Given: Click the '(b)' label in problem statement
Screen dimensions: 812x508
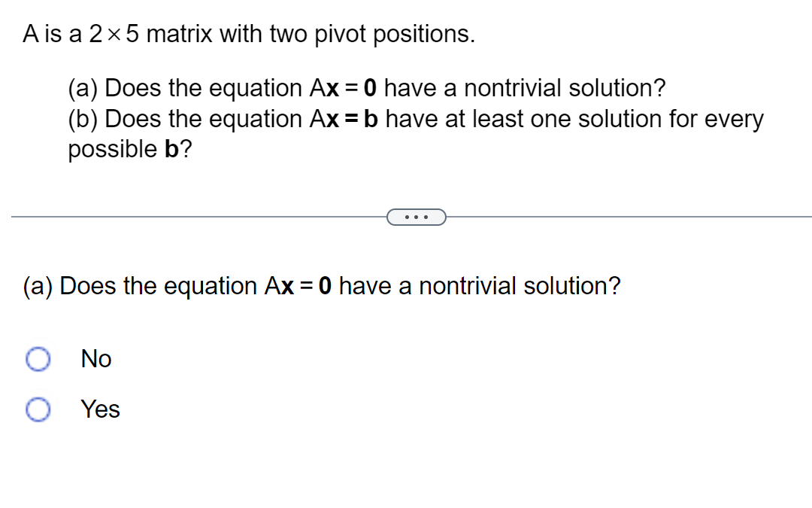Looking at the screenshot, I should coord(83,120).
